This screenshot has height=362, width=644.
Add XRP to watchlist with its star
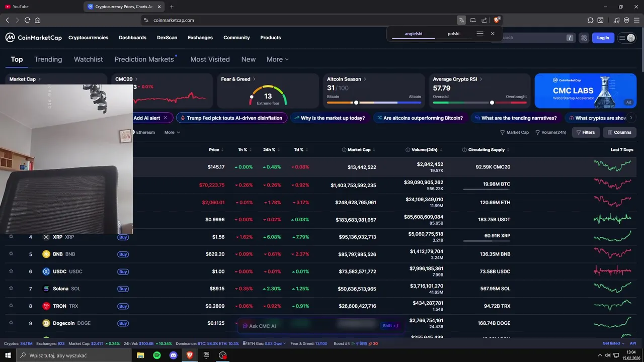click(x=11, y=237)
